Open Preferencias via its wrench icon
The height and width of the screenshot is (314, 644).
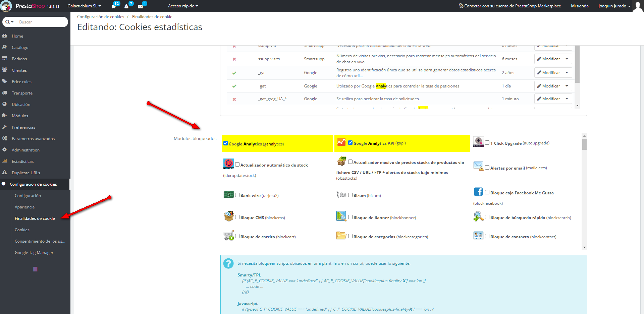(x=5, y=127)
